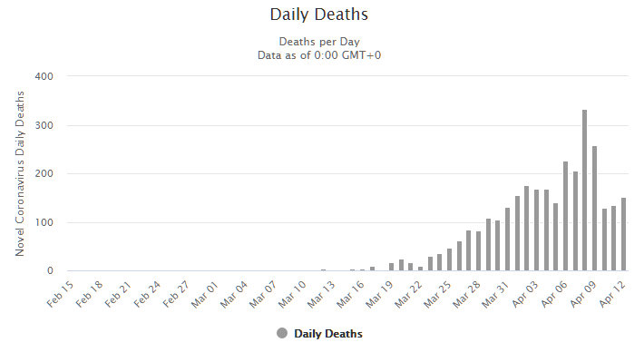644x362 pixels.
Task: Click the Daily Deaths chart title
Action: coord(319,15)
